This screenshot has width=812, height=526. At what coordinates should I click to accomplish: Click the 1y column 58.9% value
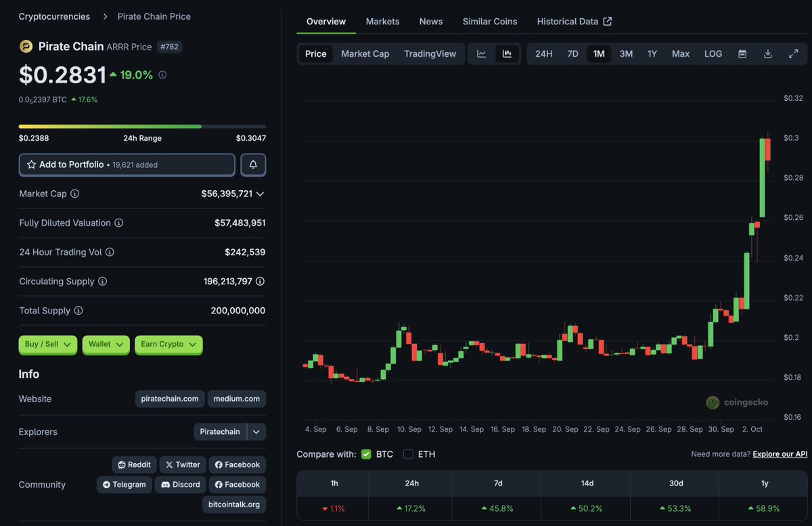[764, 508]
